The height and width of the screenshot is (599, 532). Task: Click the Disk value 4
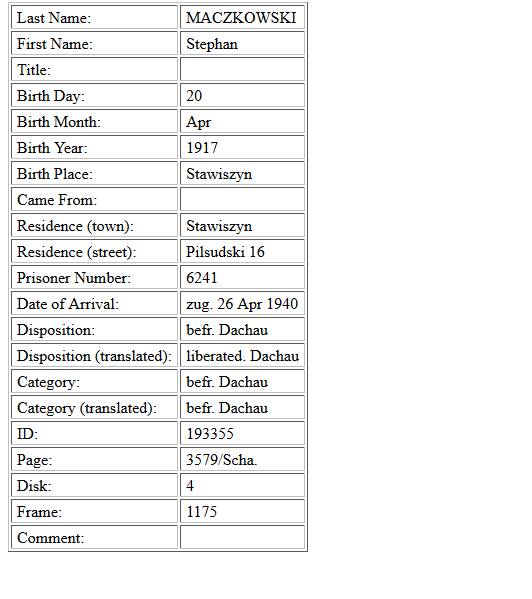point(190,486)
